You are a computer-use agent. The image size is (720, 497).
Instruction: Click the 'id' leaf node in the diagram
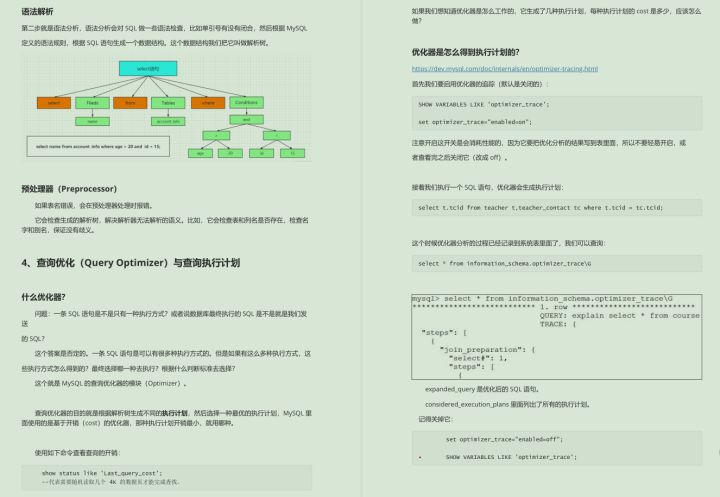261,153
